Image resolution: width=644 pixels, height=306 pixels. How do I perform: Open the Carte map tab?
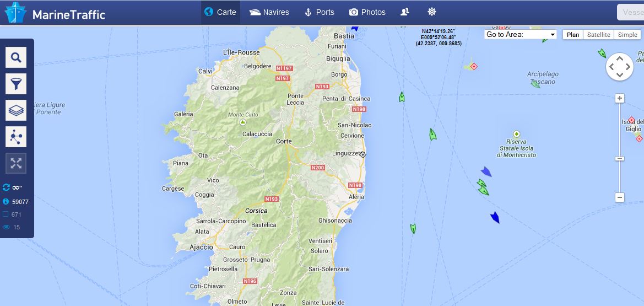click(220, 12)
